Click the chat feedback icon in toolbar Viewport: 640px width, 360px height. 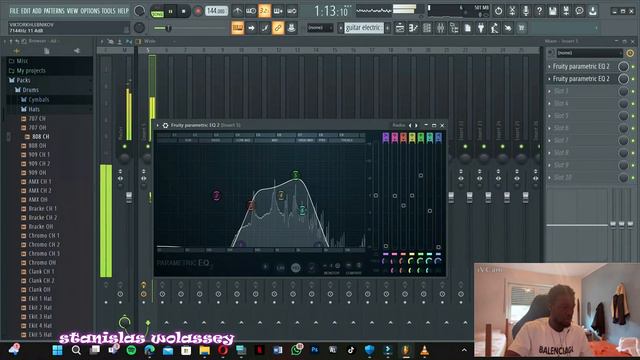[579, 11]
